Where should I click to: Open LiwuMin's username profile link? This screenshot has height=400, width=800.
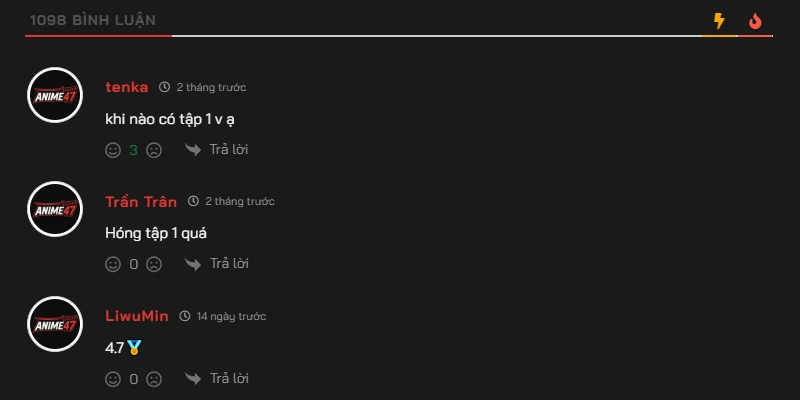pyautogui.click(x=137, y=317)
